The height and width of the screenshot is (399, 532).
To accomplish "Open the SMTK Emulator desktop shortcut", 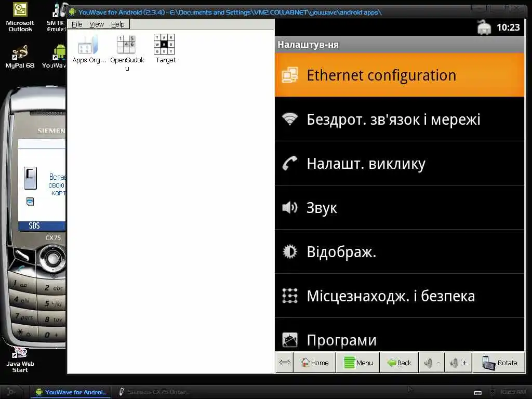I will tap(56, 17).
